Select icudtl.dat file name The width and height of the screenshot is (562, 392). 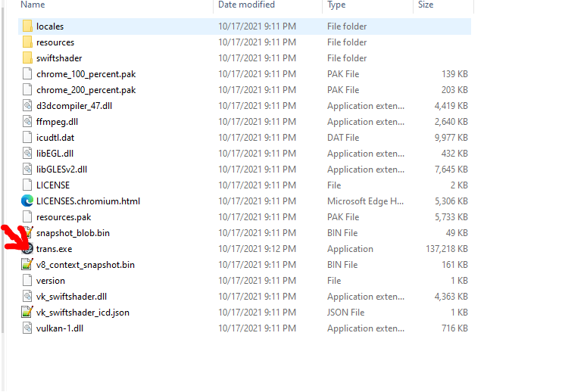55,138
